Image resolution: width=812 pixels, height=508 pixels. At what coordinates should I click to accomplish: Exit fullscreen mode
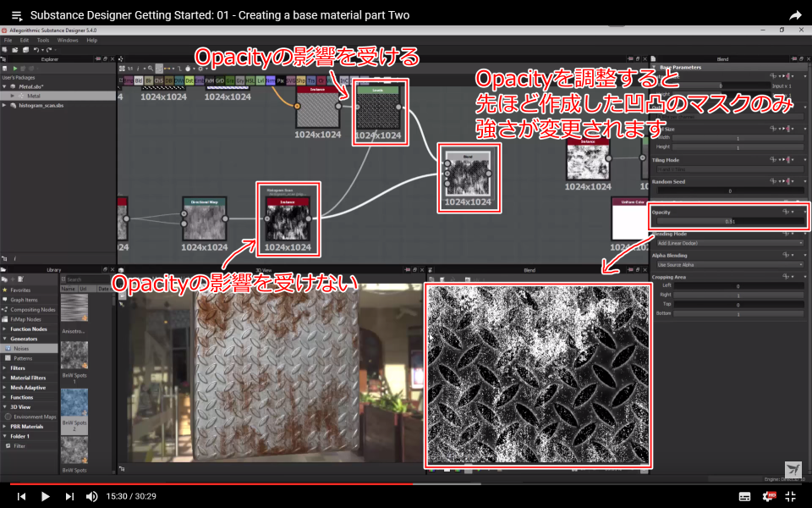[x=790, y=497]
